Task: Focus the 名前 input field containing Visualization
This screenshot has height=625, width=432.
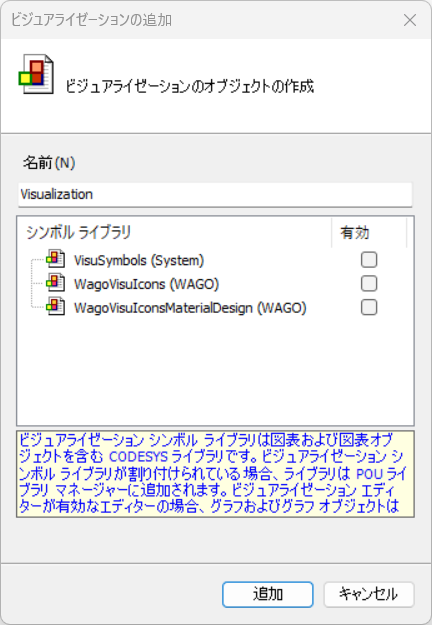Action: (x=215, y=195)
